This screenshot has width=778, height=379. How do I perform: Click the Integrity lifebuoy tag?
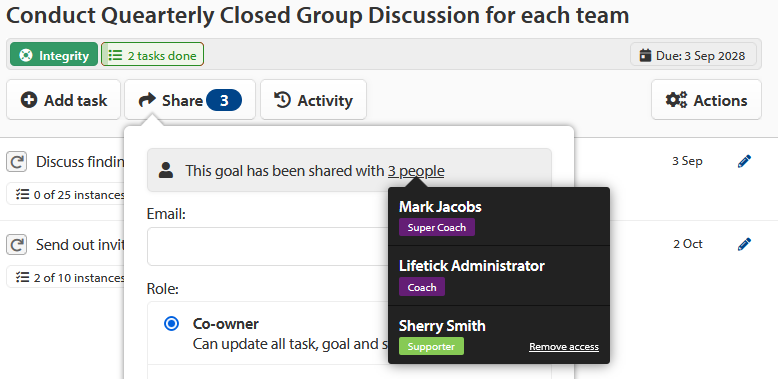pos(54,55)
